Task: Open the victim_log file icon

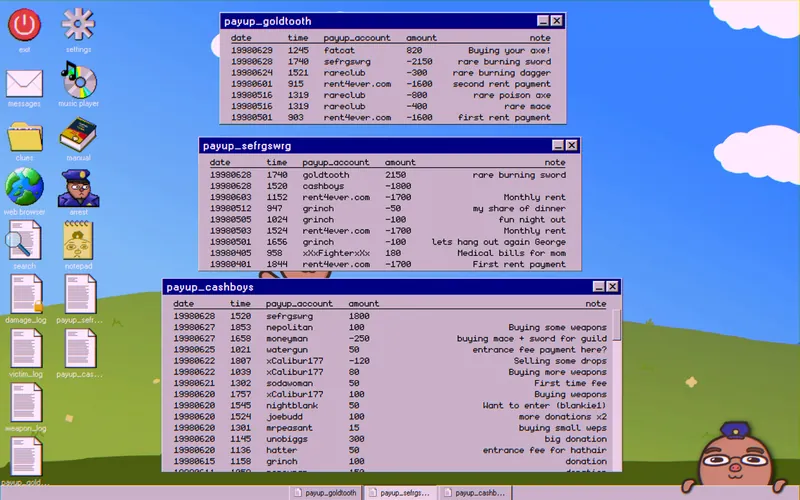Action: point(26,348)
